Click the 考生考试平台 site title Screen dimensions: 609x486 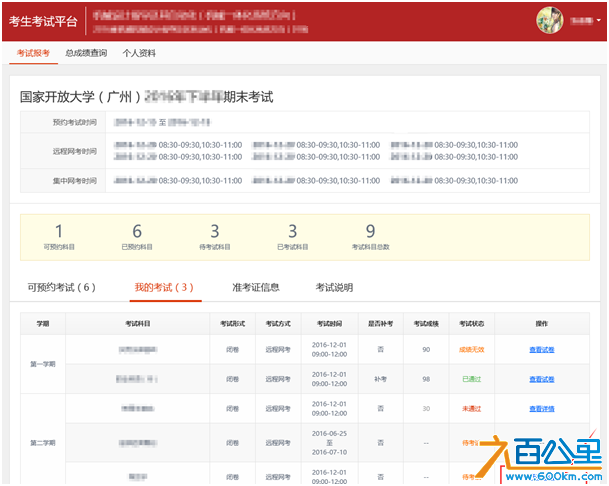[43, 21]
